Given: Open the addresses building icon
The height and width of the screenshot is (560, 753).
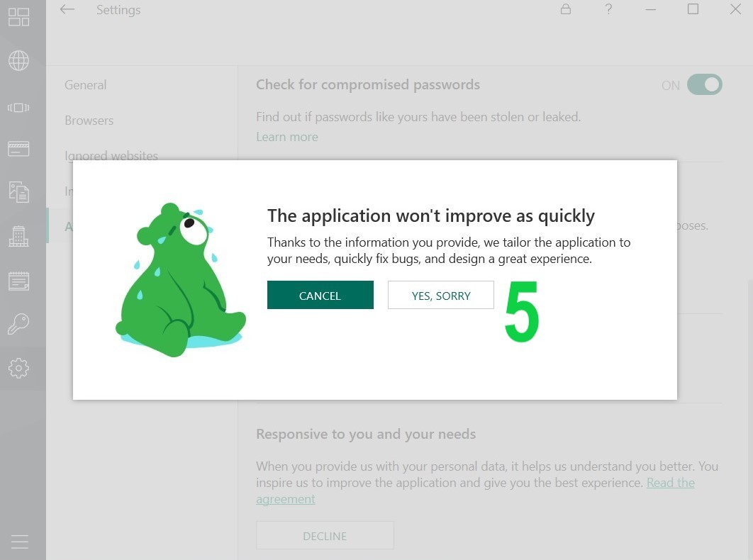Looking at the screenshot, I should click(18, 236).
